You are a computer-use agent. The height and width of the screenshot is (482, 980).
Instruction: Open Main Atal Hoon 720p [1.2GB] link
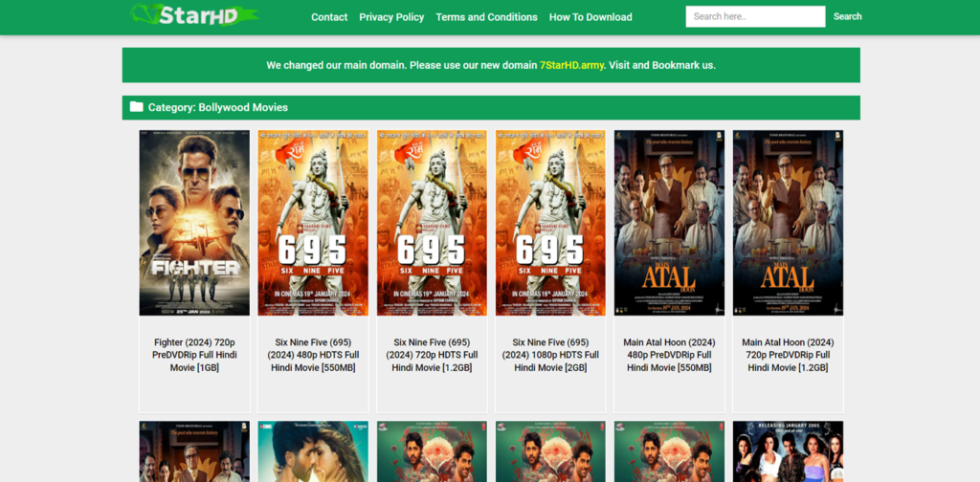pos(789,355)
